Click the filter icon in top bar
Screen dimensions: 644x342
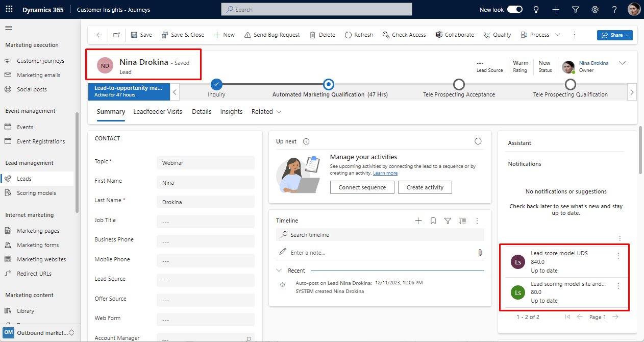pos(576,10)
